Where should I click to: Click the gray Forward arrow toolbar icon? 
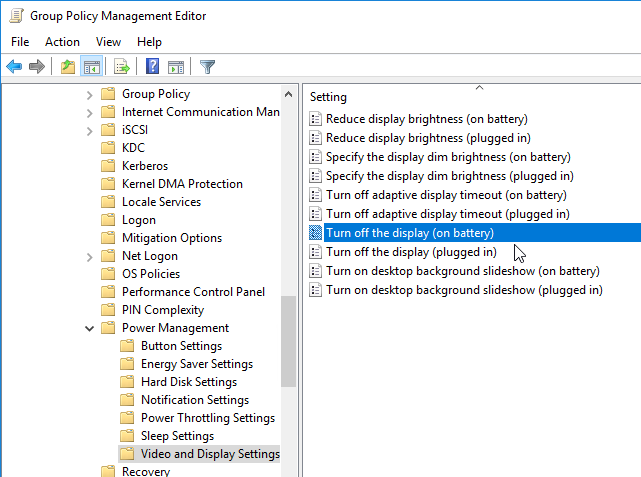[x=37, y=66]
